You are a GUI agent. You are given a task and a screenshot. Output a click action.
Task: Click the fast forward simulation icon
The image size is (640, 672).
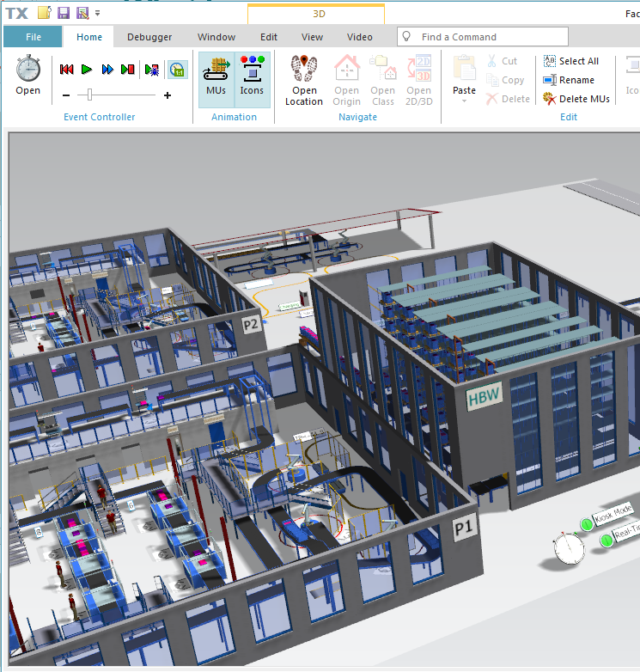pos(107,69)
